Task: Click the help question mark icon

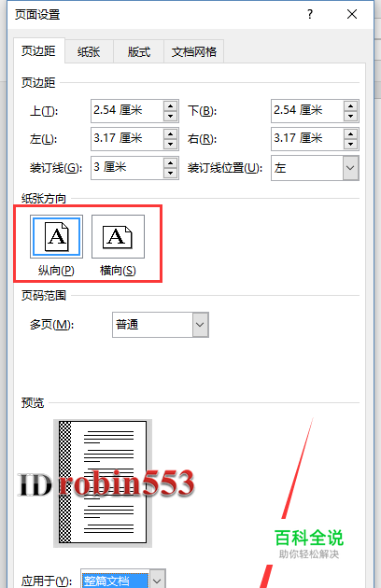Action: click(310, 14)
